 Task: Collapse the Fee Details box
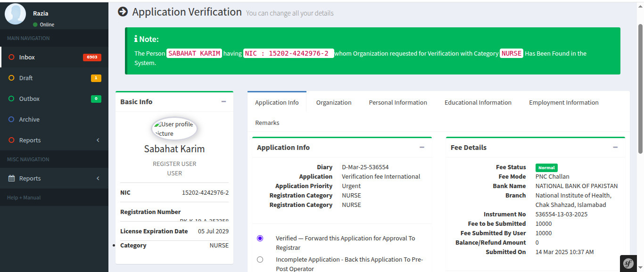point(615,148)
